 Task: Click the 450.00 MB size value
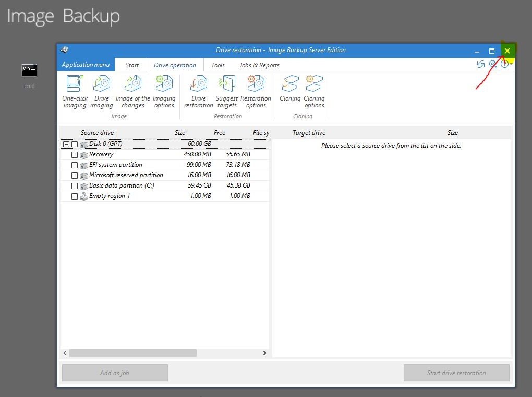(197, 154)
